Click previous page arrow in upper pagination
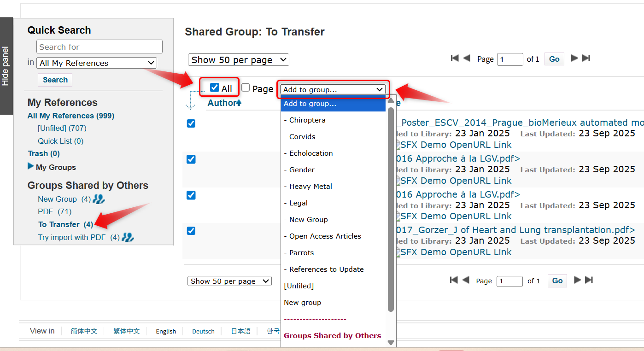This screenshot has width=644, height=351. tap(467, 58)
